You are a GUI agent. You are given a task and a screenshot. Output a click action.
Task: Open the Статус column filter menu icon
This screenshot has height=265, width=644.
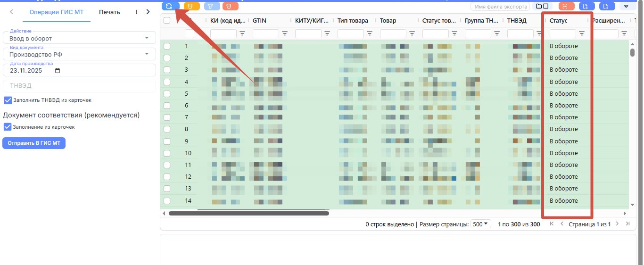[582, 33]
